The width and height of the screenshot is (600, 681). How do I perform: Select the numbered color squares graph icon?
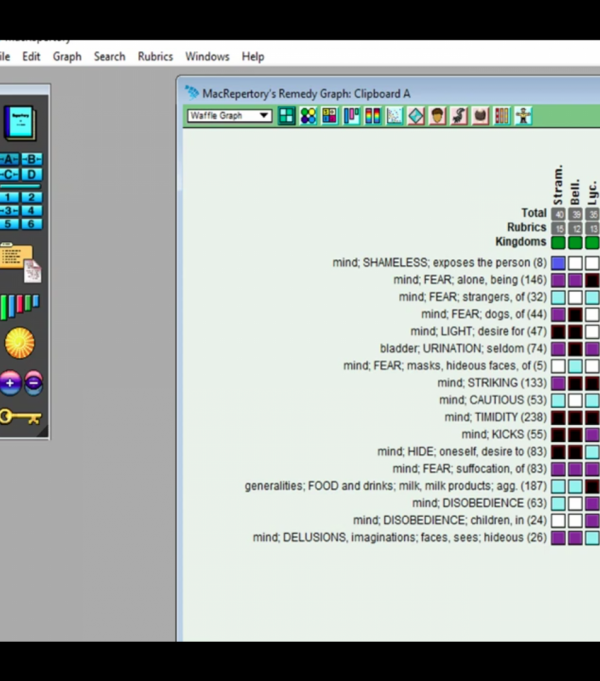(330, 116)
